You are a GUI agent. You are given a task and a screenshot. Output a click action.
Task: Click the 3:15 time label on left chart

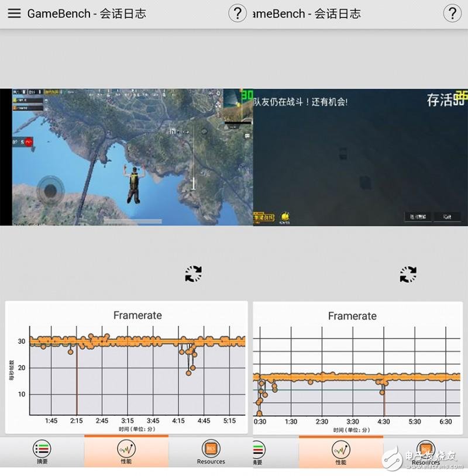pos(128,421)
